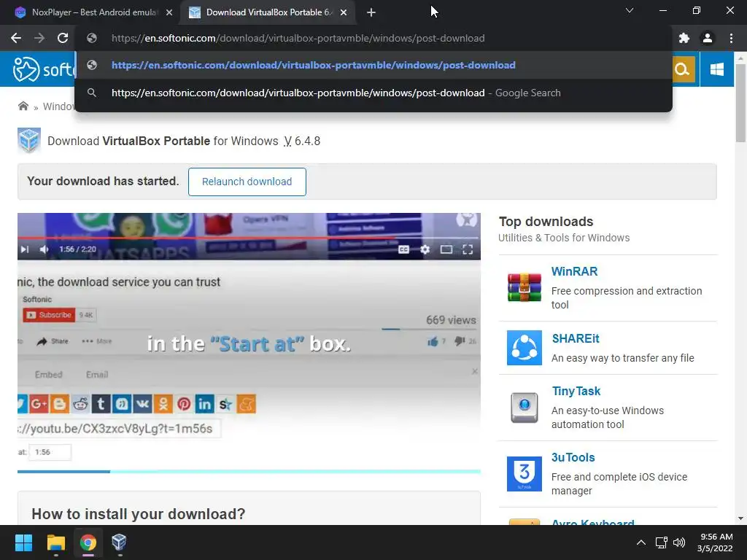
Task: Click the Google Plus share icon
Action: pos(39,404)
